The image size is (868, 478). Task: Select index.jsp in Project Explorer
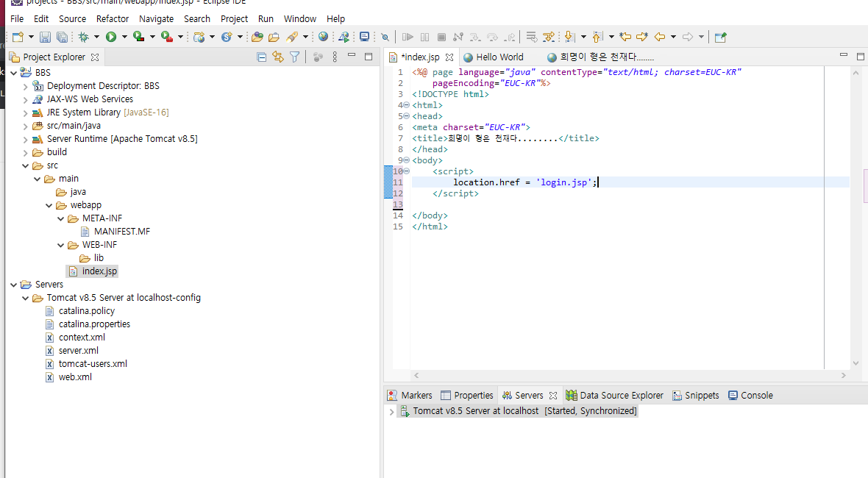point(93,271)
